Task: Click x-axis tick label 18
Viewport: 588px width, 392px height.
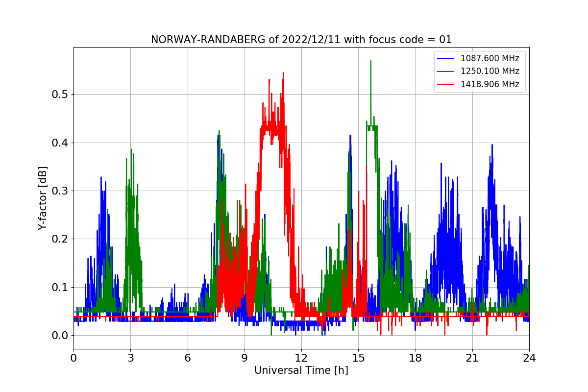Action: (415, 358)
